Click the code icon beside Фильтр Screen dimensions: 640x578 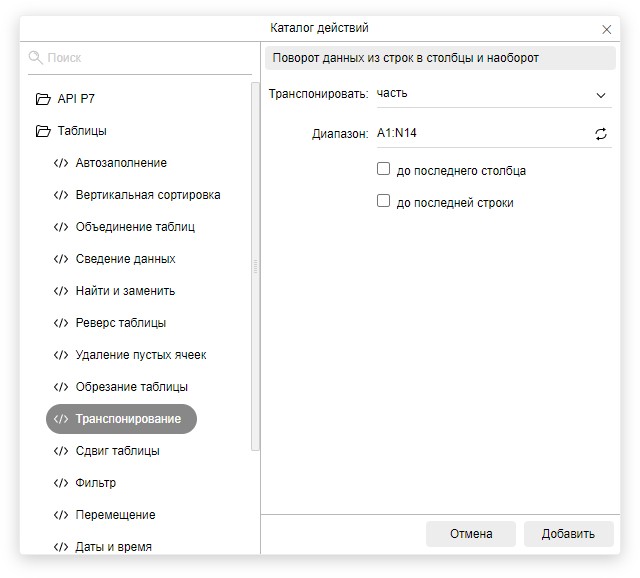(61, 483)
